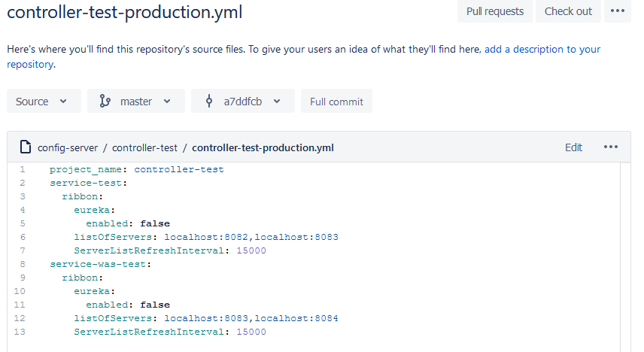The height and width of the screenshot is (352, 644).
Task: Open the master branch selector
Action: (136, 101)
